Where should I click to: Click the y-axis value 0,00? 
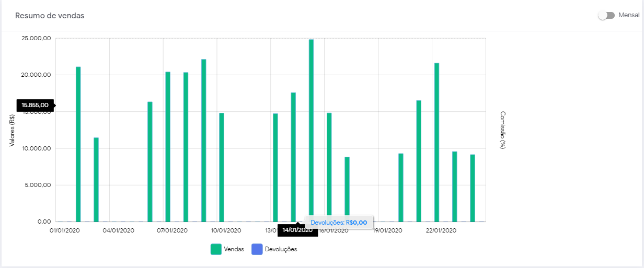click(x=44, y=222)
